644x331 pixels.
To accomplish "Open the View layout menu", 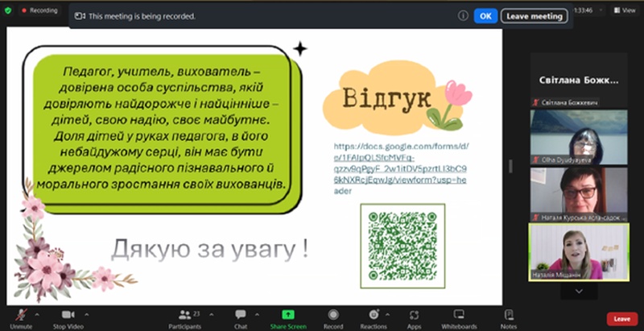I will 625,10.
